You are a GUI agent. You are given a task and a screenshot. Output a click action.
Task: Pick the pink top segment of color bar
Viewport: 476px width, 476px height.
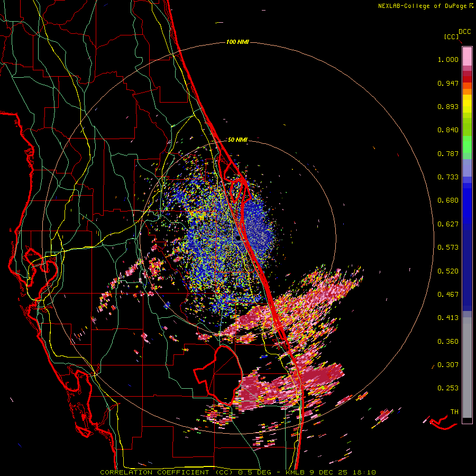(467, 57)
